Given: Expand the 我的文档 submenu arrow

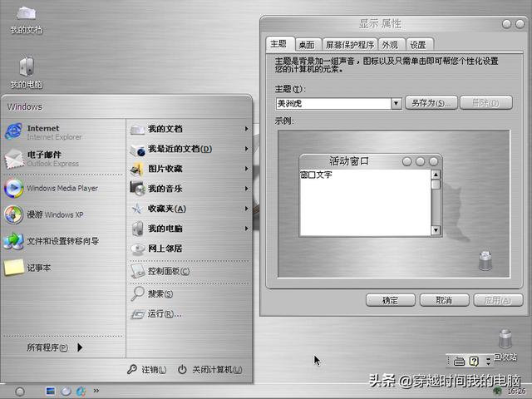Looking at the screenshot, I should (x=247, y=129).
